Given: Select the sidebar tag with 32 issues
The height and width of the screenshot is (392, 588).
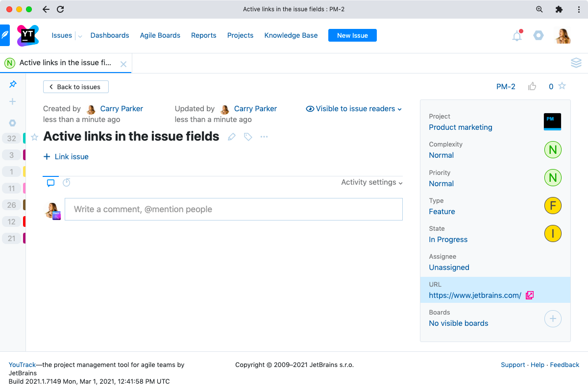Looking at the screenshot, I should pyautogui.click(x=14, y=139).
